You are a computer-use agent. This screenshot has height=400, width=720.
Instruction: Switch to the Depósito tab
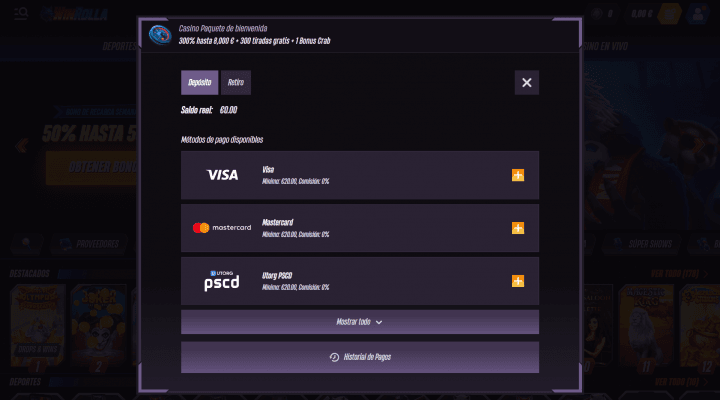[x=199, y=83]
